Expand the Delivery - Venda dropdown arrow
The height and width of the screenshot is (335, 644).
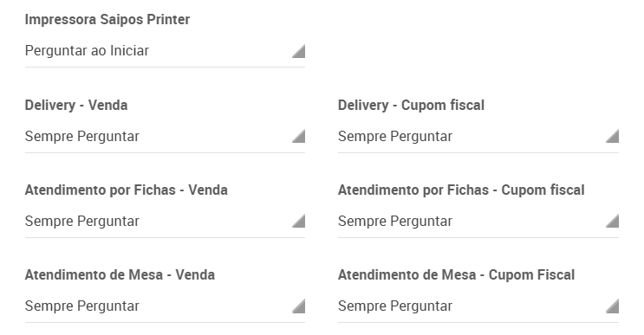click(298, 136)
